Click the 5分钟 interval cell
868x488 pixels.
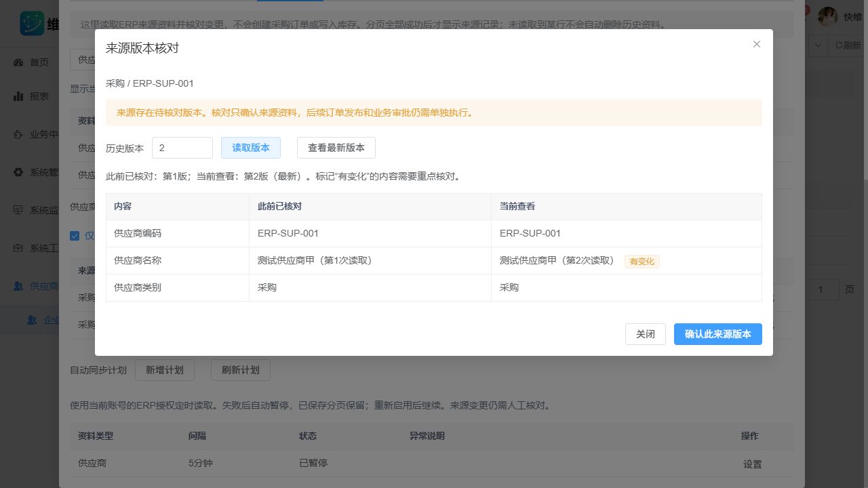[x=201, y=463]
